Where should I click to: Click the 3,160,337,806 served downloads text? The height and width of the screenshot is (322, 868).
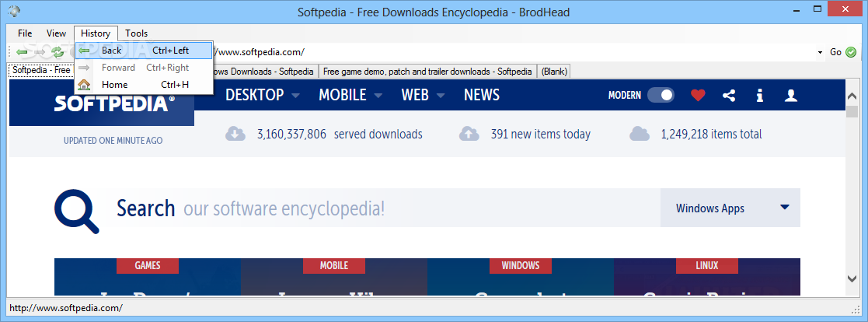[340, 134]
